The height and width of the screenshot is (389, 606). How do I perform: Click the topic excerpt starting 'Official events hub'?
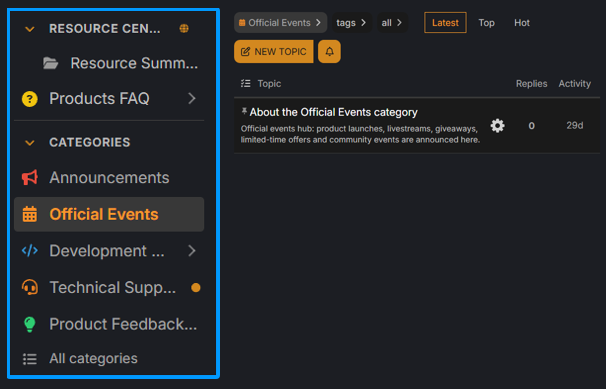360,134
